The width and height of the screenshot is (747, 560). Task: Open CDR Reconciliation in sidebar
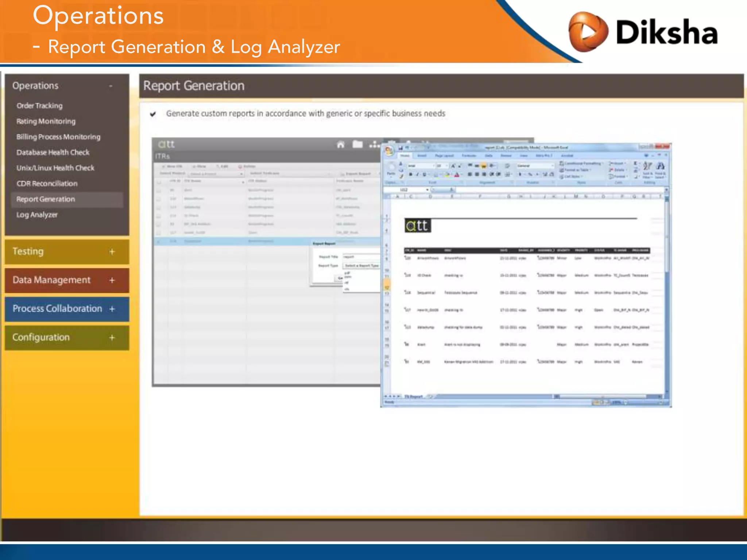(x=47, y=184)
